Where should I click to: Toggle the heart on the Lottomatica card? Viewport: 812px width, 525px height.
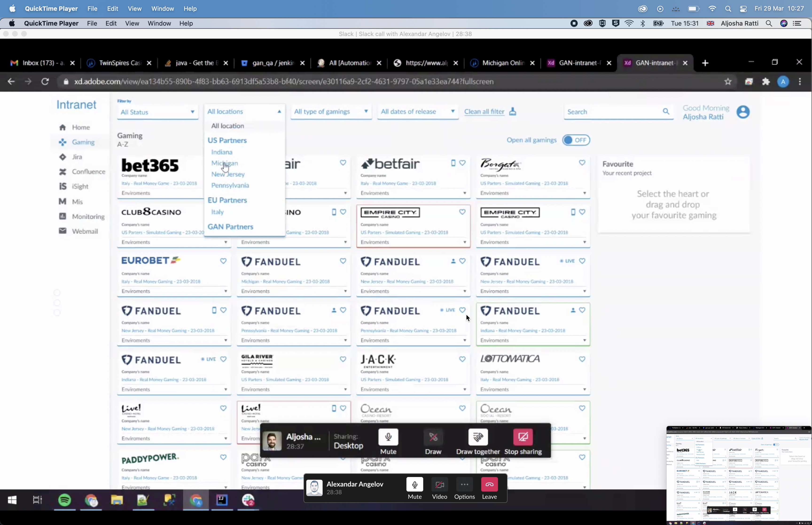(582, 359)
